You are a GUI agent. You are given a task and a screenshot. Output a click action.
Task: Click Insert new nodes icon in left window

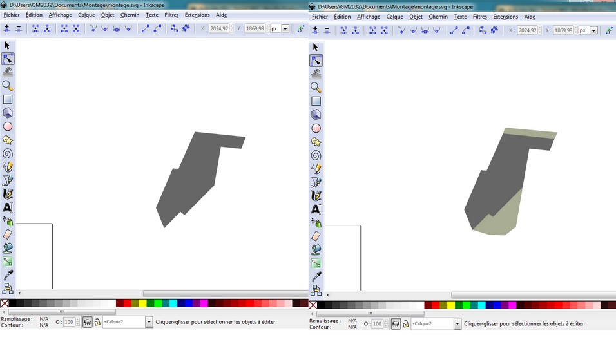tap(6, 28)
